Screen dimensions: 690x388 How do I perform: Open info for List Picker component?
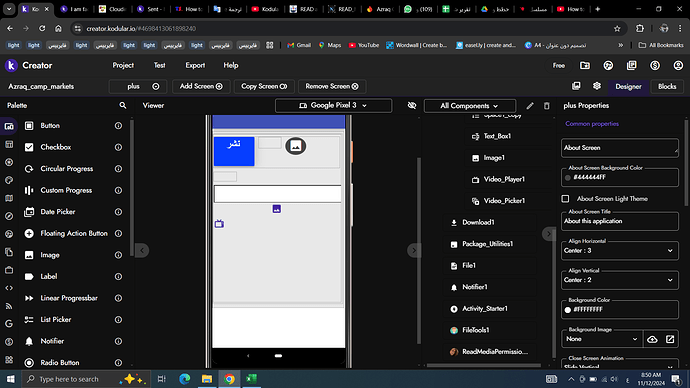(118, 320)
